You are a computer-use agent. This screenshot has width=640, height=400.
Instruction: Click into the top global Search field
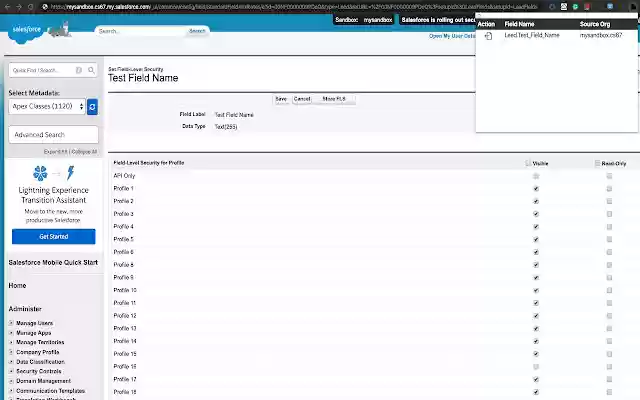(x=141, y=31)
